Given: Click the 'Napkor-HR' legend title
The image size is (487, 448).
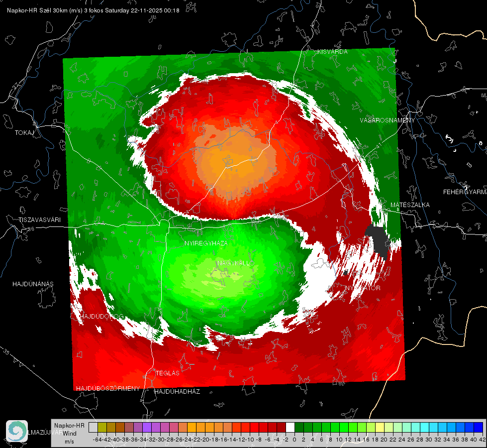Looking at the screenshot, I should [x=69, y=426].
